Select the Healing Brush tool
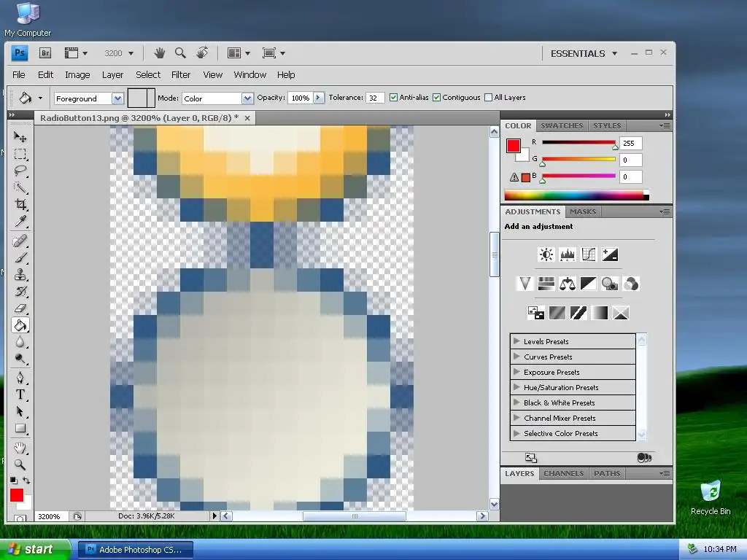 (x=20, y=241)
